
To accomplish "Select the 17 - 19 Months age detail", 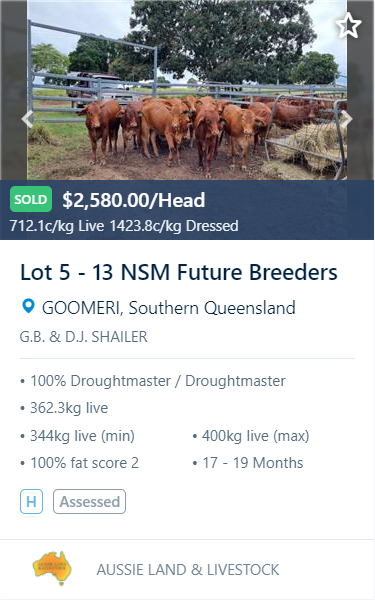I will click(x=253, y=463).
